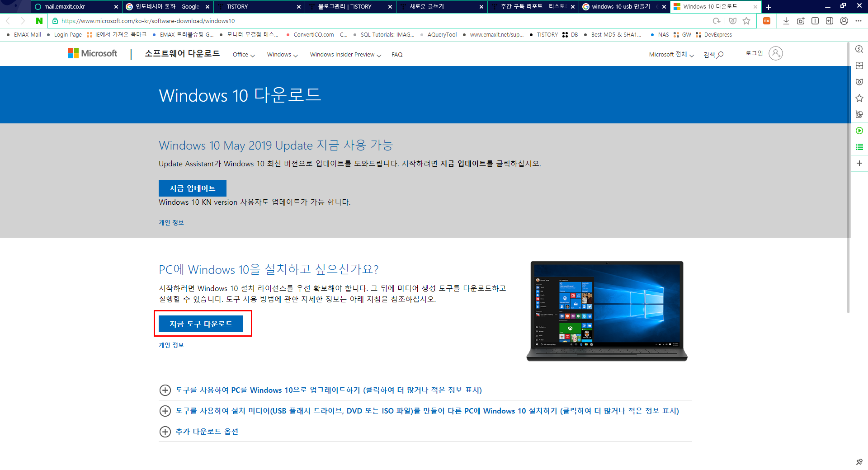Image resolution: width=868 pixels, height=470 pixels.
Task: Close the first TISTORY tab
Action: point(298,7)
